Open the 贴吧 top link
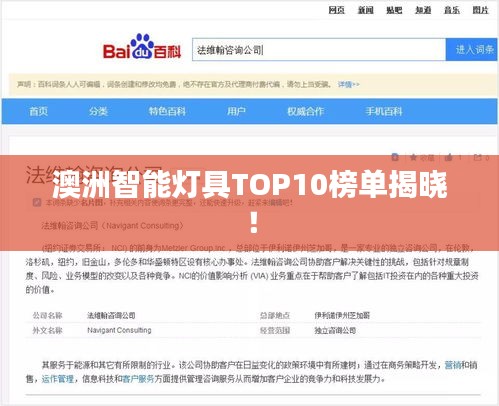Screen dimensions: 499x406 pos(394,10)
